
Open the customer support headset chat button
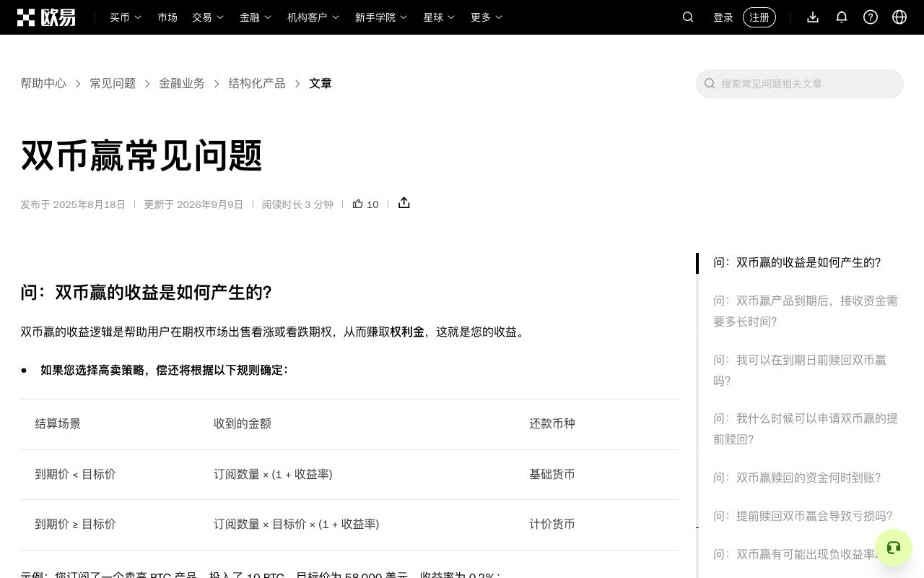[894, 548]
